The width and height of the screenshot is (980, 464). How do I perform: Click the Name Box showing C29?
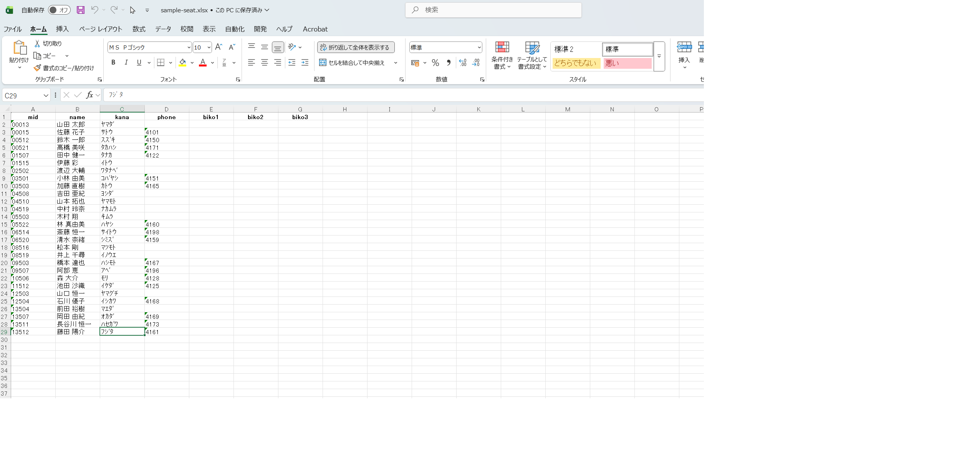(23, 95)
